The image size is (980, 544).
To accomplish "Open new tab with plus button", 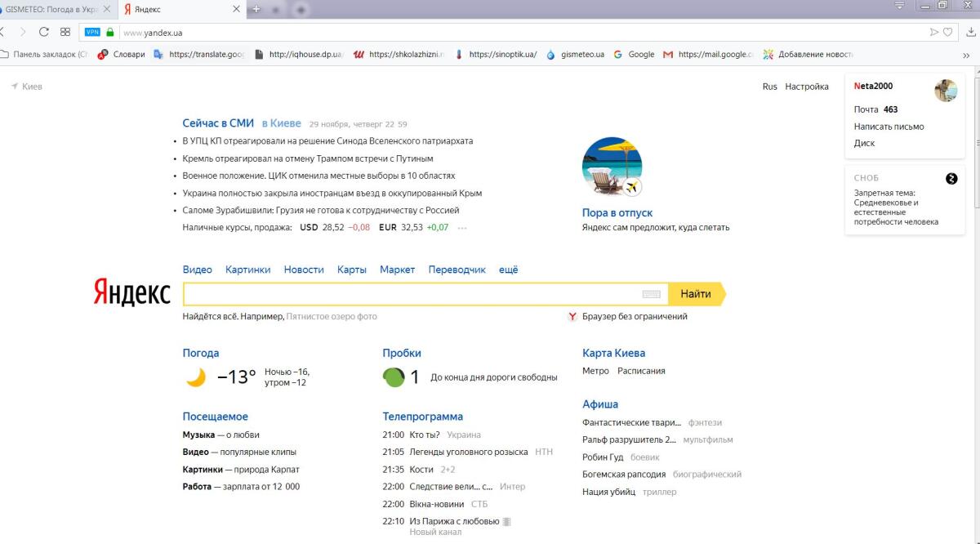I will tap(256, 9).
